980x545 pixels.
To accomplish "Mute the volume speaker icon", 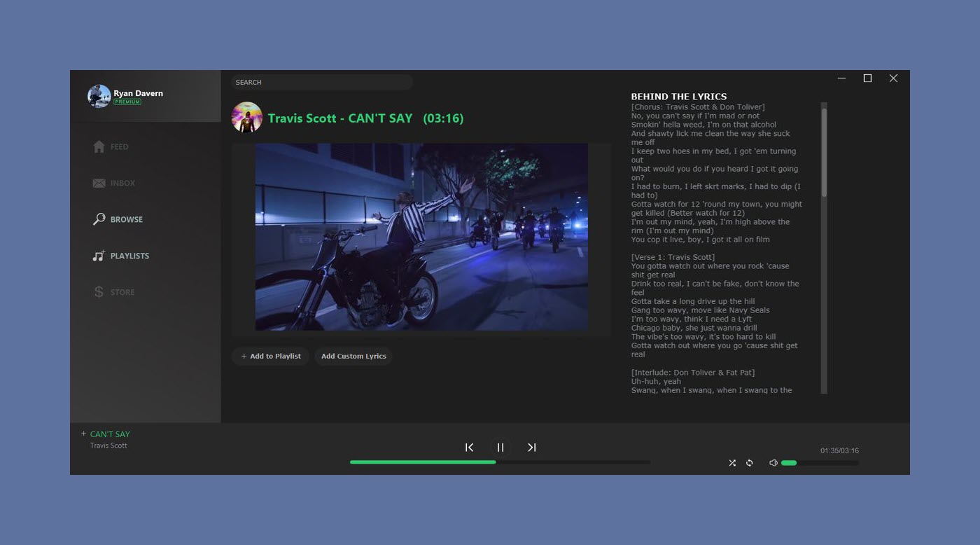I will 773,463.
